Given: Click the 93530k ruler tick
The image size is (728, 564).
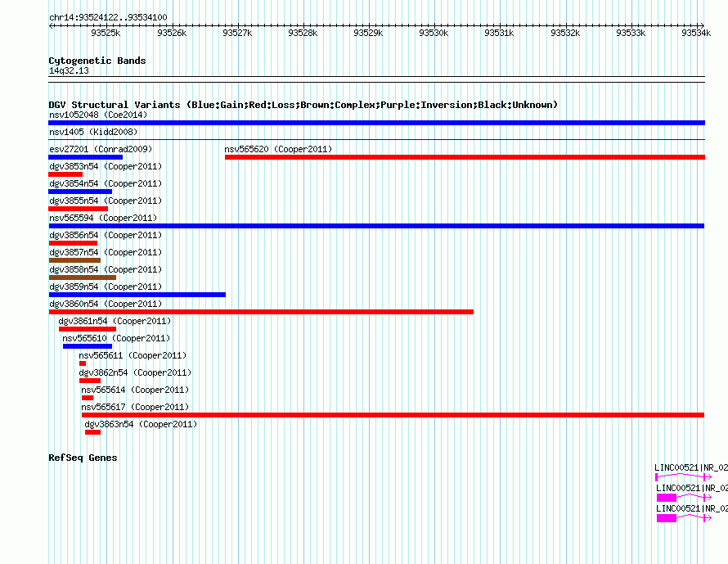Looking at the screenshot, I should (x=434, y=33).
